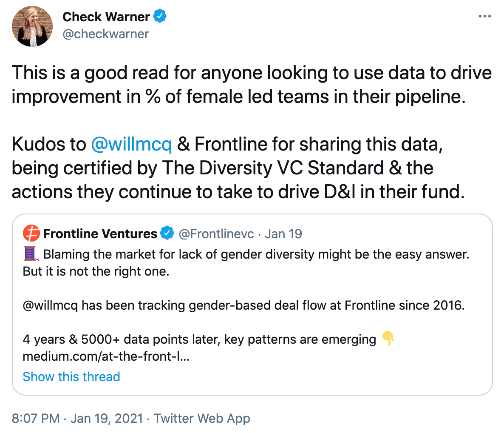Click the Jan 19 quoted tweet date
Viewport: 504px width, 433px height.
[283, 234]
